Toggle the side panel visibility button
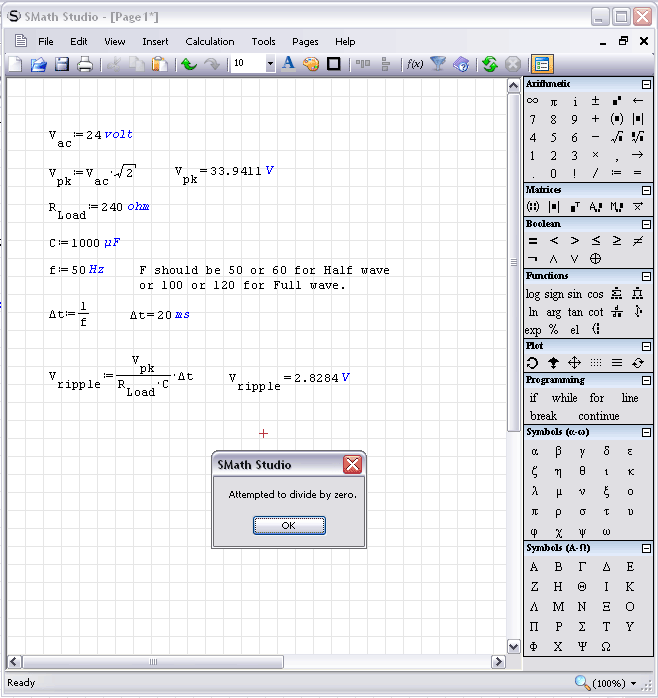The height and width of the screenshot is (698, 658). (x=542, y=64)
